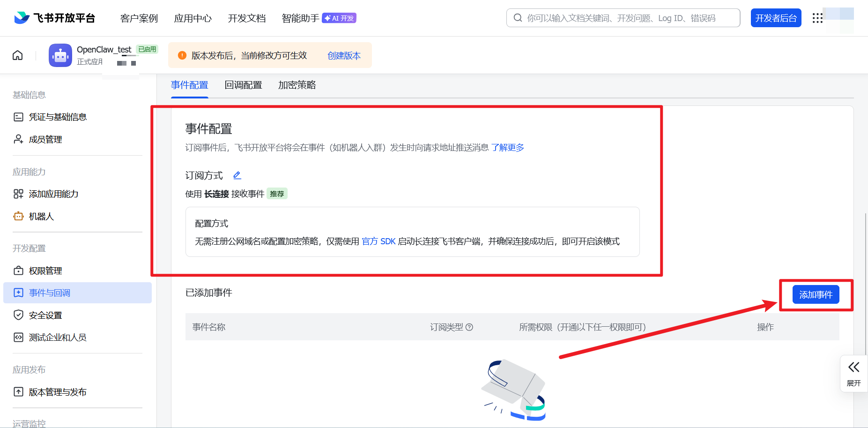The width and height of the screenshot is (868, 428).
Task: Expand the collapsed right panel via 展开
Action: [853, 374]
